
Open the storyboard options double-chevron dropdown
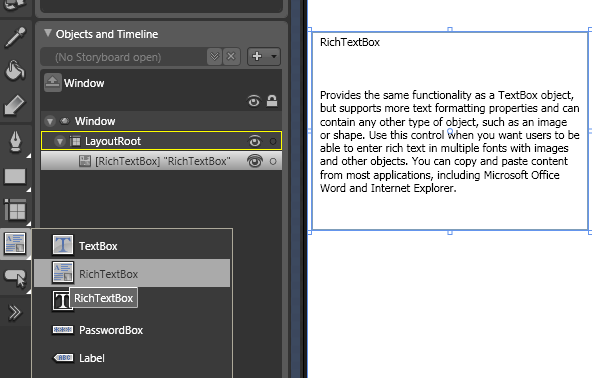point(214,57)
